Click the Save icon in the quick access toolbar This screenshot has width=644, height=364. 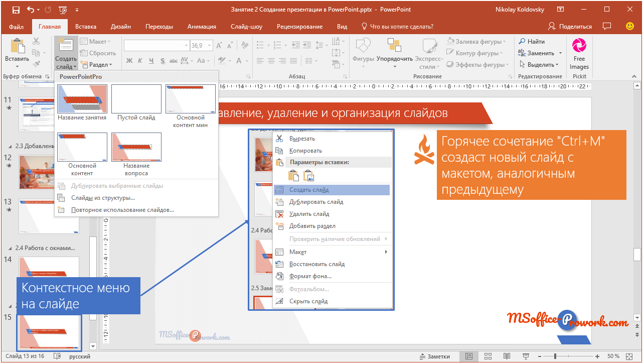(x=16, y=10)
